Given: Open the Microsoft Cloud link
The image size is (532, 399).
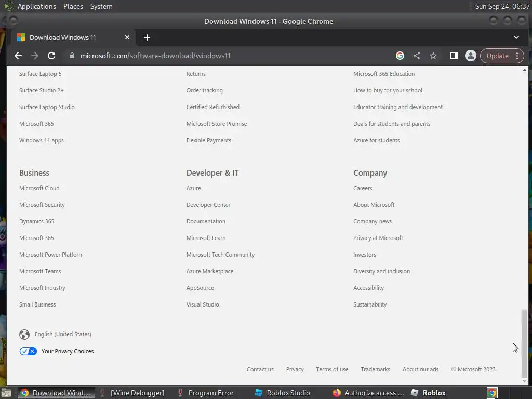Looking at the screenshot, I should [x=39, y=188].
